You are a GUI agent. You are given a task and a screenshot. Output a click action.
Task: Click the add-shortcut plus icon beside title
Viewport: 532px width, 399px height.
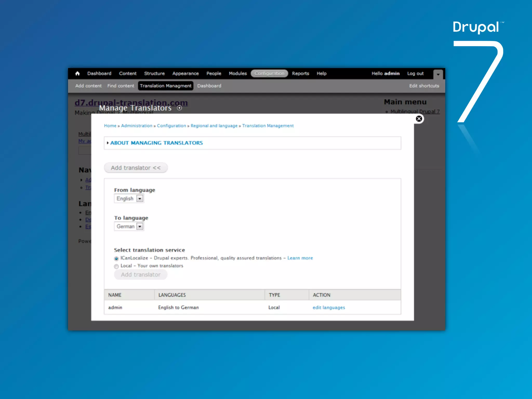click(179, 108)
